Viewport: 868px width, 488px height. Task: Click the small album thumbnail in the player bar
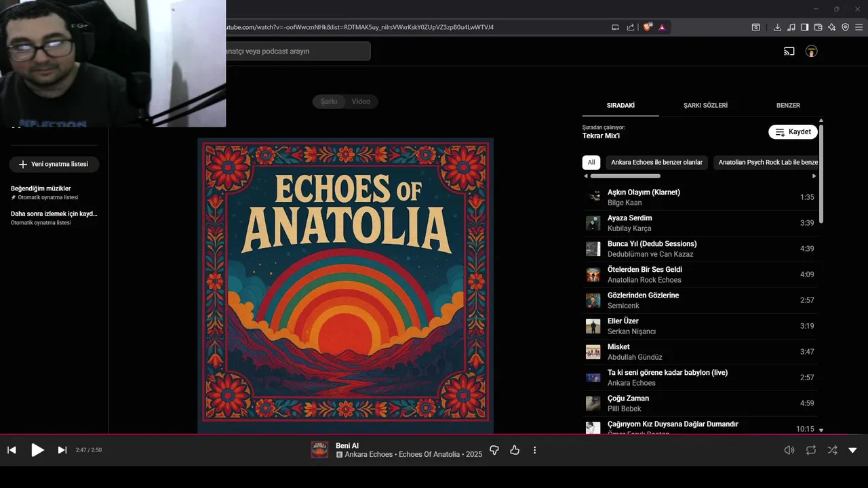[319, 450]
